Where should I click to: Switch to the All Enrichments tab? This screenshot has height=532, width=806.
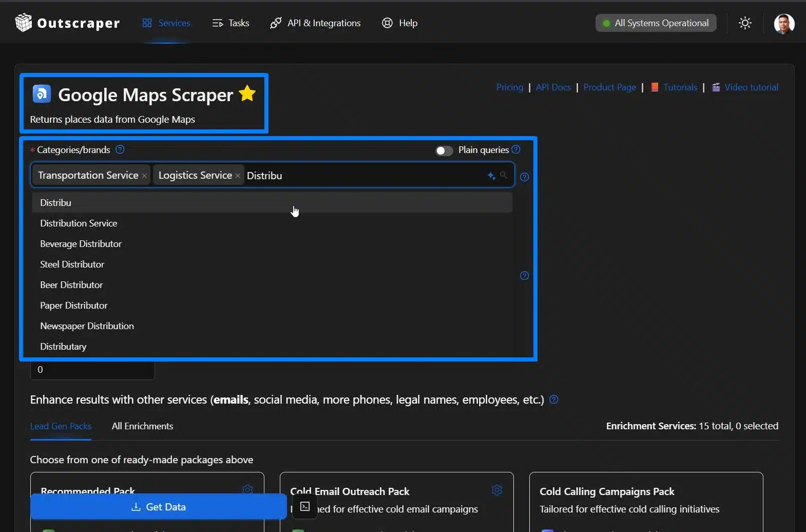pyautogui.click(x=142, y=426)
